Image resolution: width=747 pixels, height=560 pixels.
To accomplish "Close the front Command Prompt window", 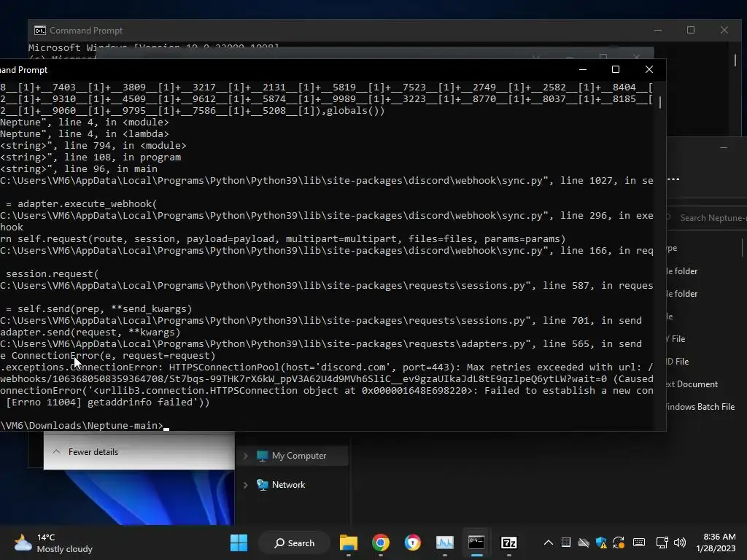I will pyautogui.click(x=649, y=69).
